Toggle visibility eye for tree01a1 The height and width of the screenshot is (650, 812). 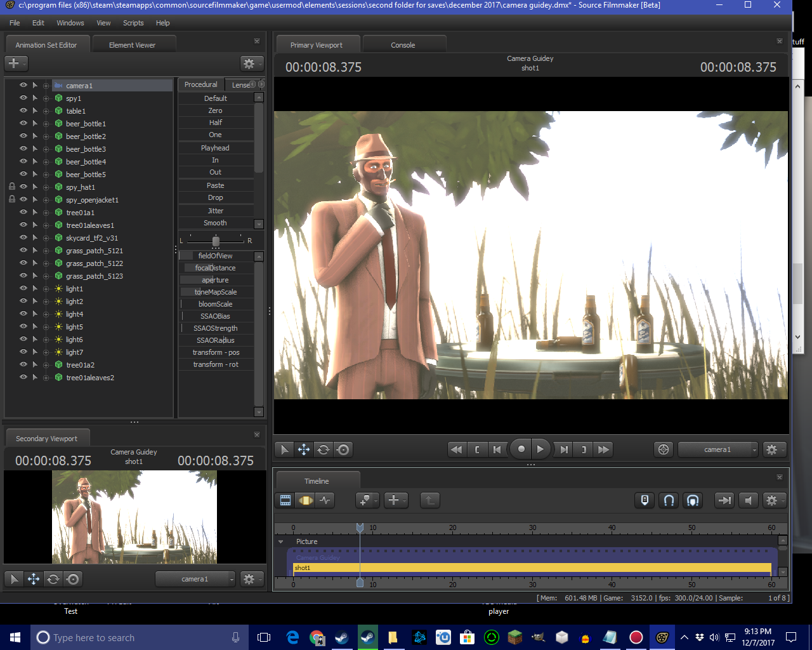pyautogui.click(x=23, y=212)
